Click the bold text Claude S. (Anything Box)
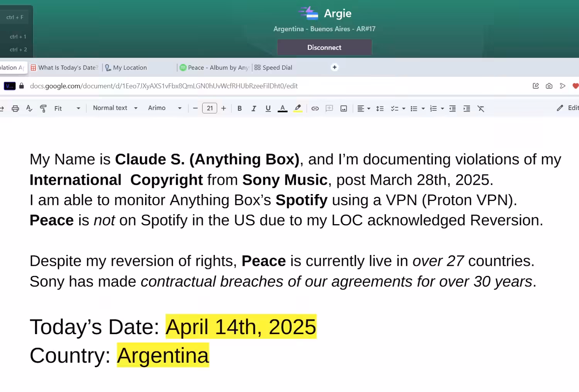This screenshot has width=579, height=392. (x=207, y=159)
